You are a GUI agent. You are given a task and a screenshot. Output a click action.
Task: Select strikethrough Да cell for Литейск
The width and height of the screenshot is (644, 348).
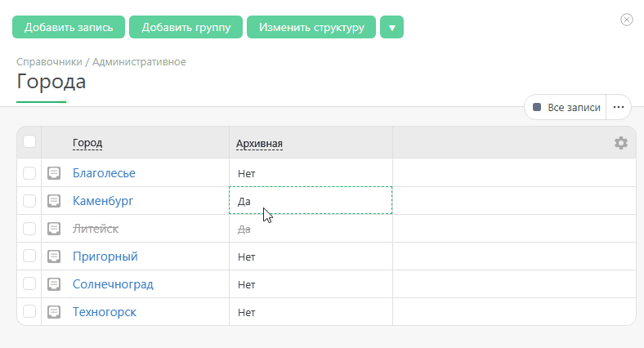point(311,229)
